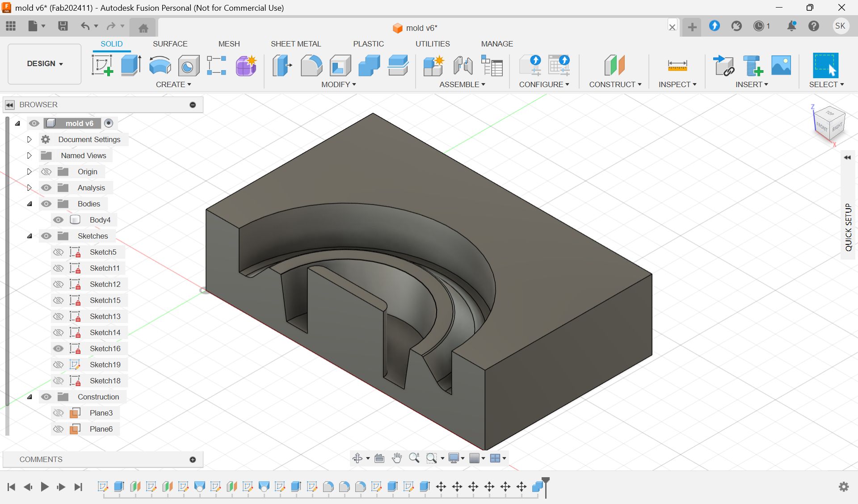Viewport: 858px width, 504px height.
Task: Click the Undo arrow
Action: [85, 26]
